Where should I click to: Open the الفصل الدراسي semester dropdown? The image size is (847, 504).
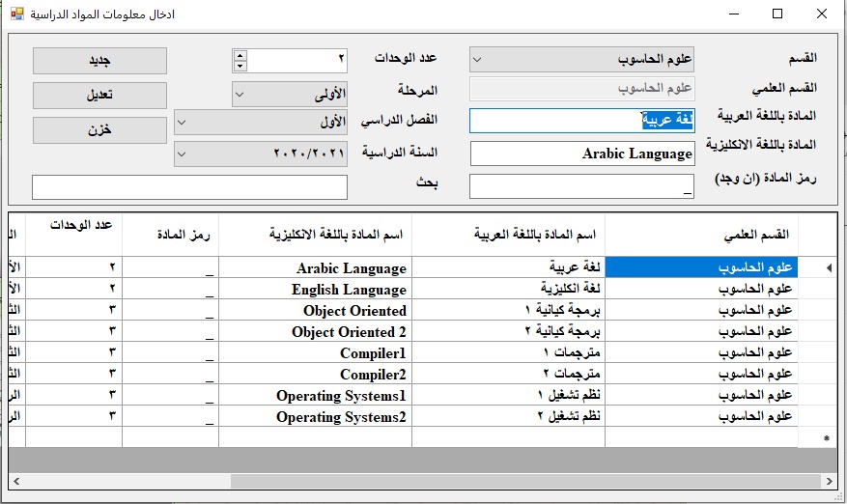pos(261,124)
